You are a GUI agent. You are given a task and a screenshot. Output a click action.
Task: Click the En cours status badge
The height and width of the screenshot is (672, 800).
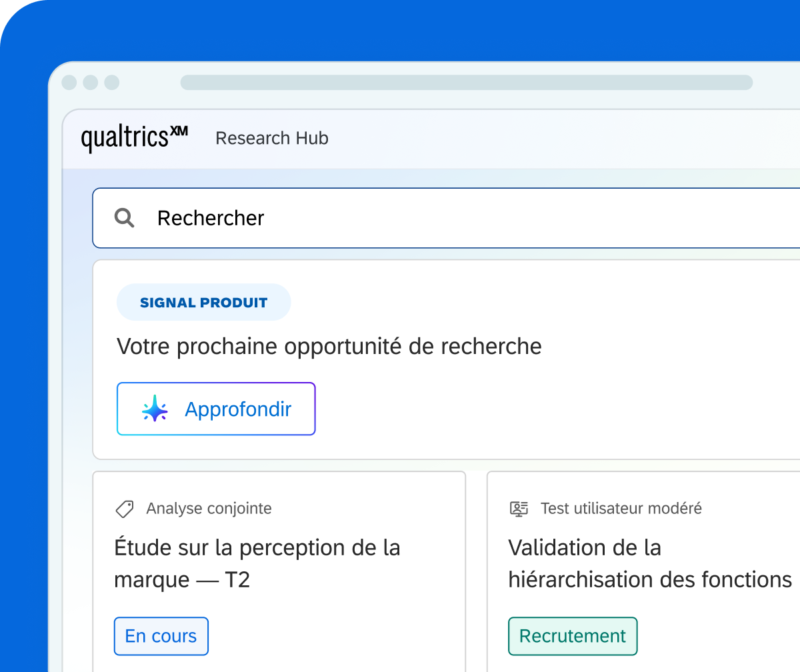(161, 636)
